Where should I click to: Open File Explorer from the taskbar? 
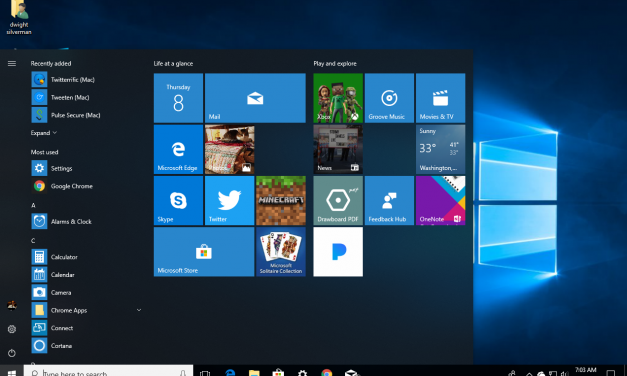pos(254,372)
